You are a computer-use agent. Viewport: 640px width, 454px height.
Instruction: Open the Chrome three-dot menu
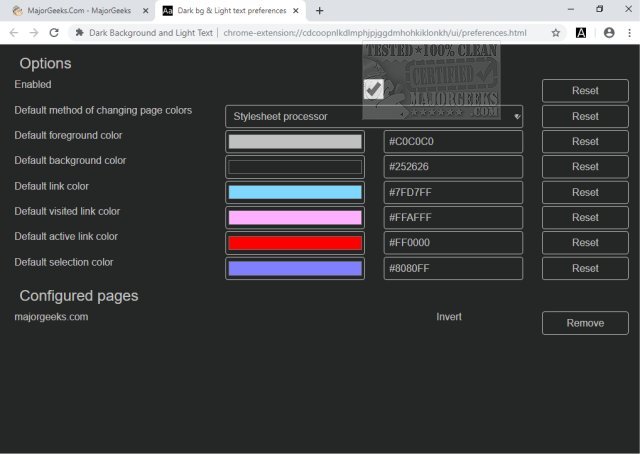(629, 33)
